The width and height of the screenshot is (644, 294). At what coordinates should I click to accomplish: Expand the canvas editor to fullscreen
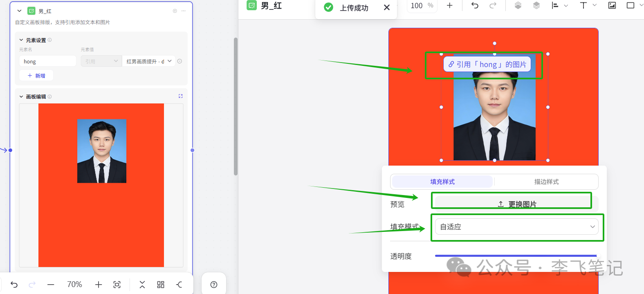[181, 96]
